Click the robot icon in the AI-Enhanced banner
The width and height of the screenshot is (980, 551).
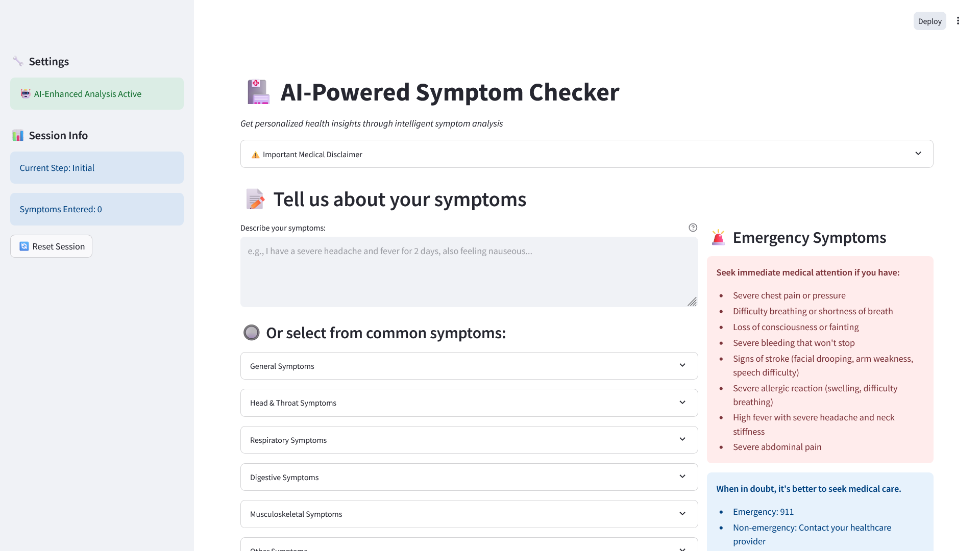tap(26, 94)
